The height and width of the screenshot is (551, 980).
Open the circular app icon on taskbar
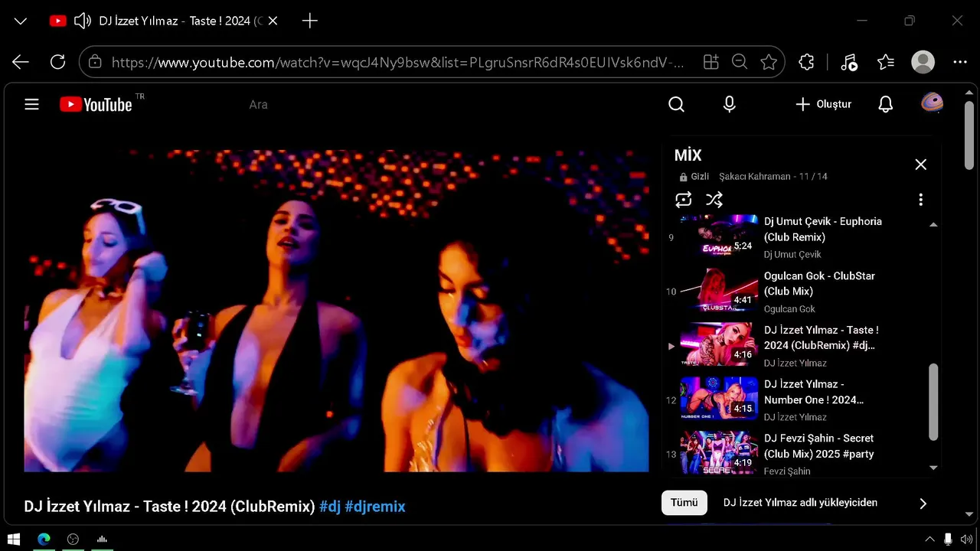tap(73, 539)
